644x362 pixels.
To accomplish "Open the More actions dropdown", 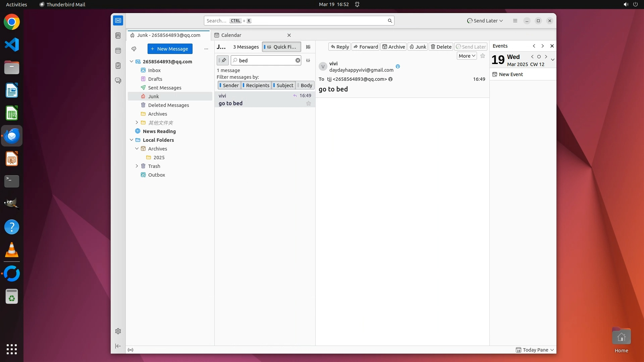I will click(467, 56).
